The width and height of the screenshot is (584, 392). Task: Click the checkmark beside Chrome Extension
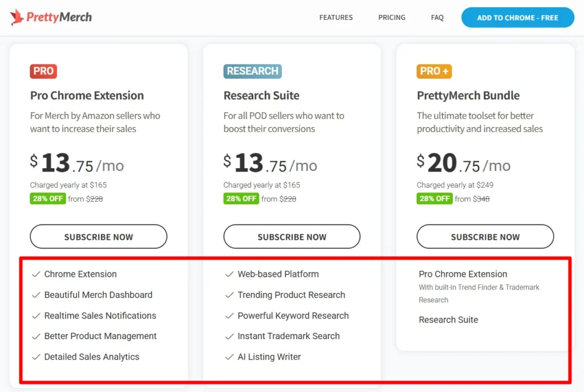click(x=35, y=274)
